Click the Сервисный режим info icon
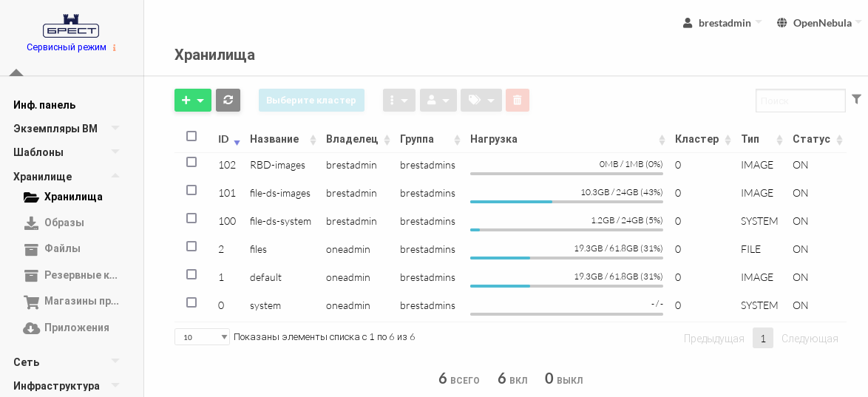 tap(115, 48)
